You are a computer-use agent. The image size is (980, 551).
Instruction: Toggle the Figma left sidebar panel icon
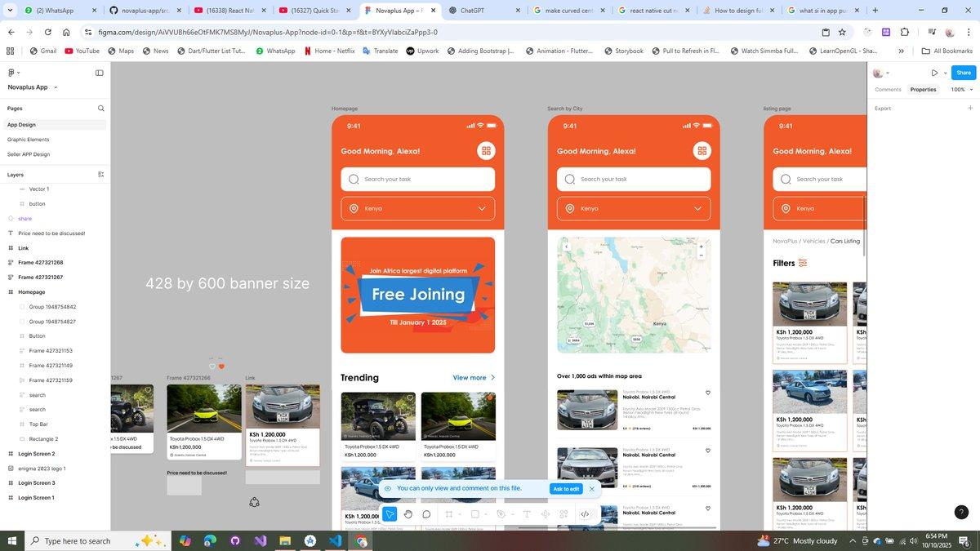click(x=99, y=73)
